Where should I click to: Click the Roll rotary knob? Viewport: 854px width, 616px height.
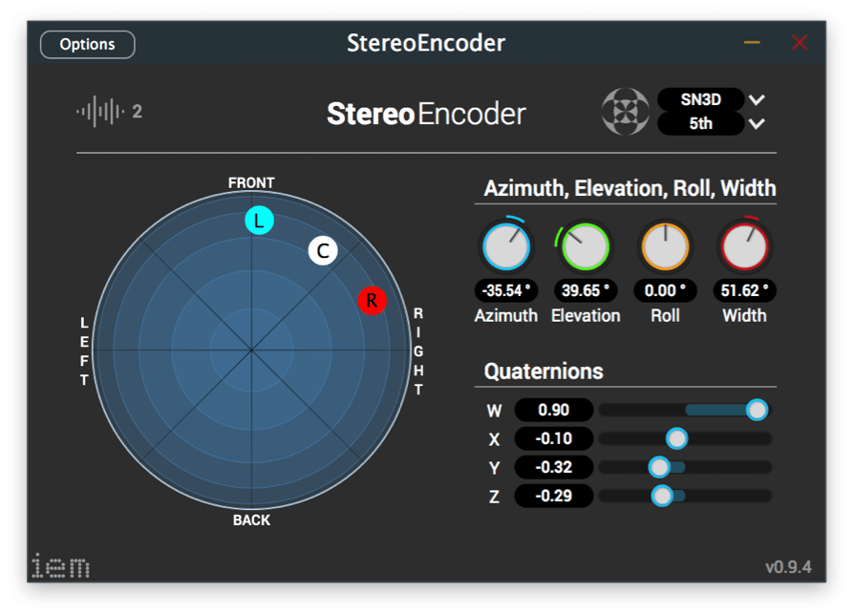665,246
